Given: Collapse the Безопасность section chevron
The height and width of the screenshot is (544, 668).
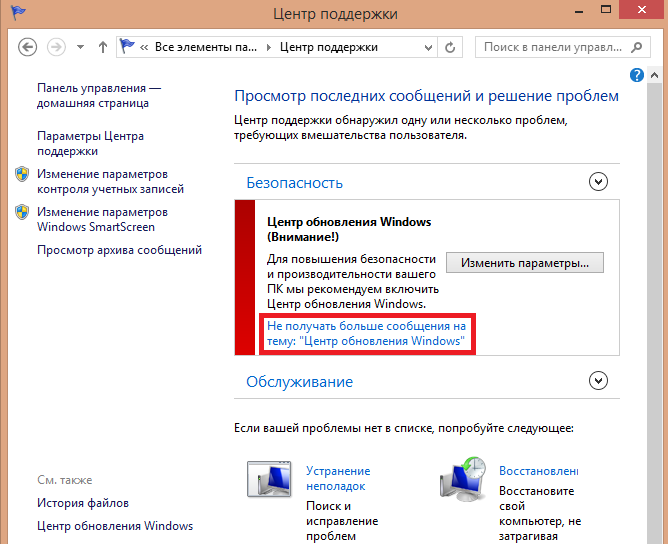Looking at the screenshot, I should 598,182.
